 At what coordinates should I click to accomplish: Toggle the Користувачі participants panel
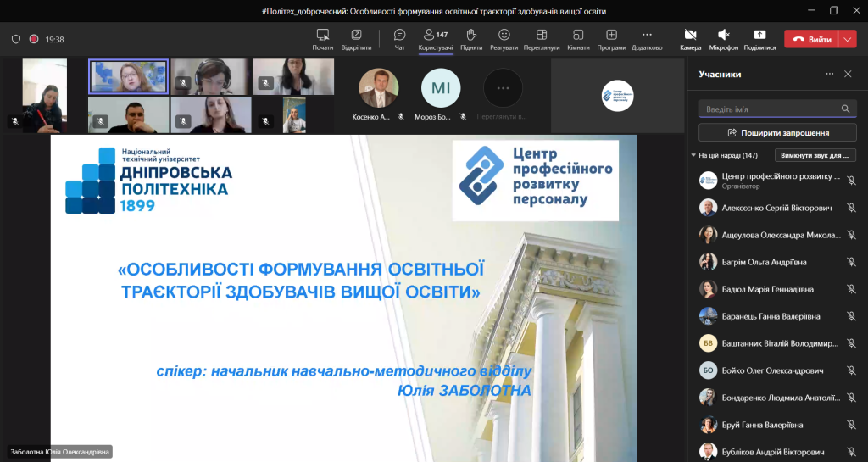pos(436,39)
